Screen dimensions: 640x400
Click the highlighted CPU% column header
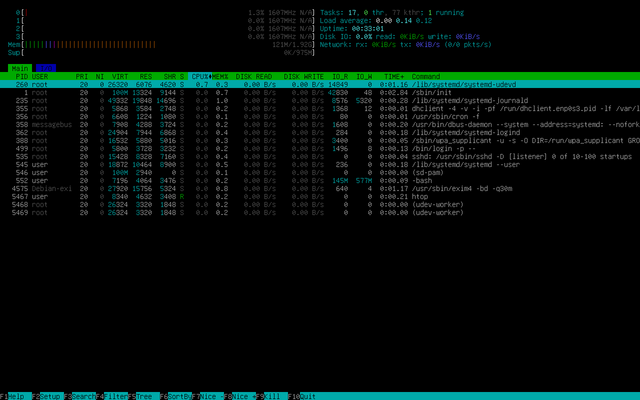(200, 76)
